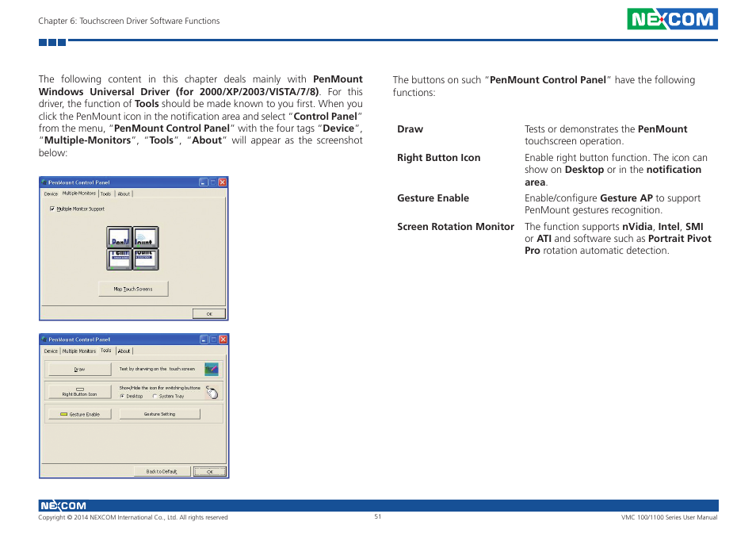Open the About tab in the lower window
The height and width of the screenshot is (533, 756).
click(x=124, y=351)
